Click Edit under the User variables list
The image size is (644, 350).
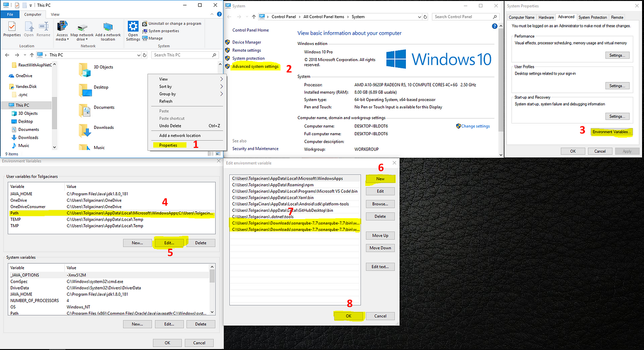(169, 243)
